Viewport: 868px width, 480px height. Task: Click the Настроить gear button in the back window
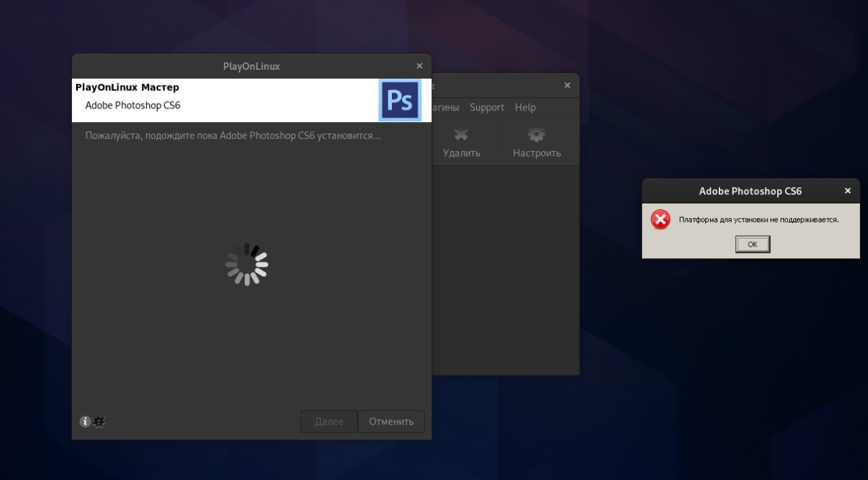click(x=537, y=142)
